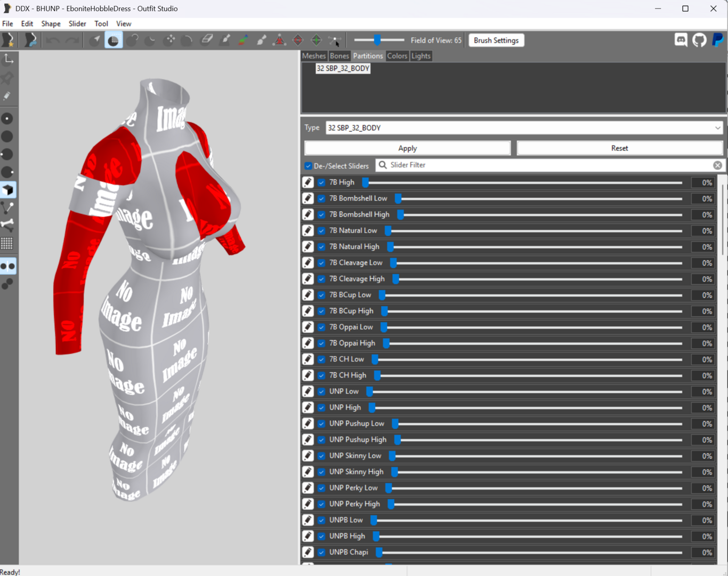
Task: Click the Slider Filter search field
Action: 549,165
